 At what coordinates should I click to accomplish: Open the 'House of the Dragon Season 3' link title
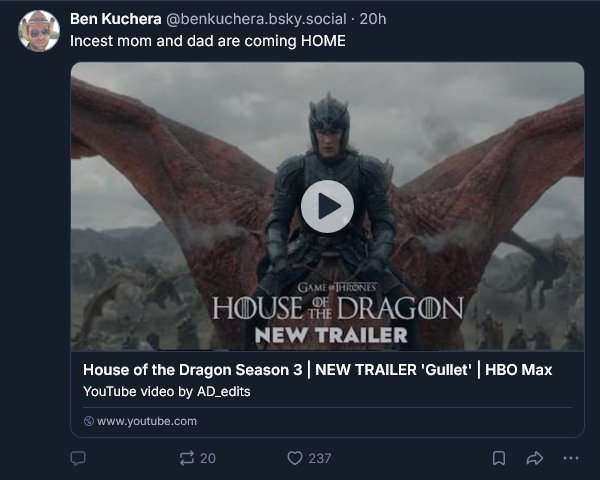pos(317,370)
